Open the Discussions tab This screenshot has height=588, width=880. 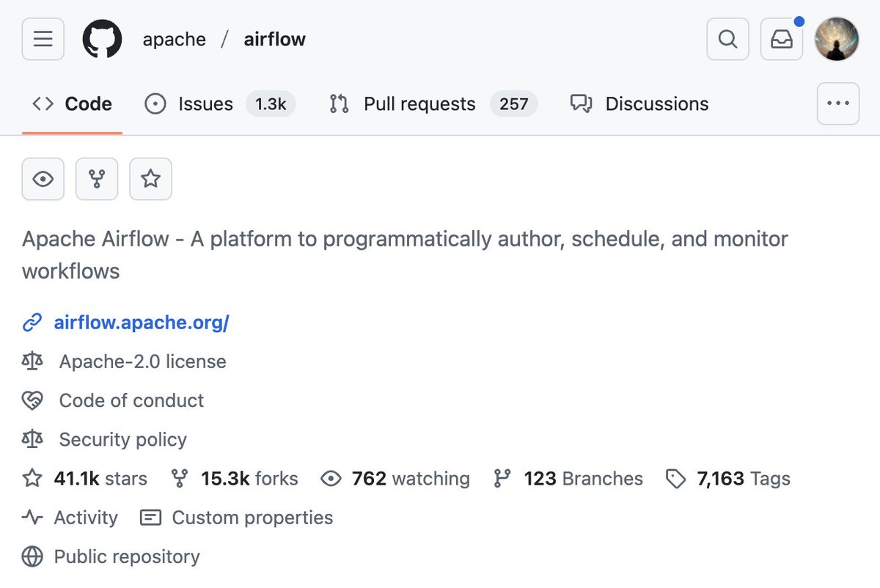click(x=639, y=104)
